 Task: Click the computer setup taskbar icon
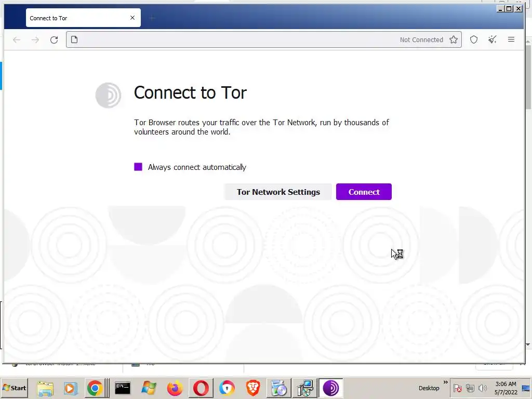pos(305,388)
